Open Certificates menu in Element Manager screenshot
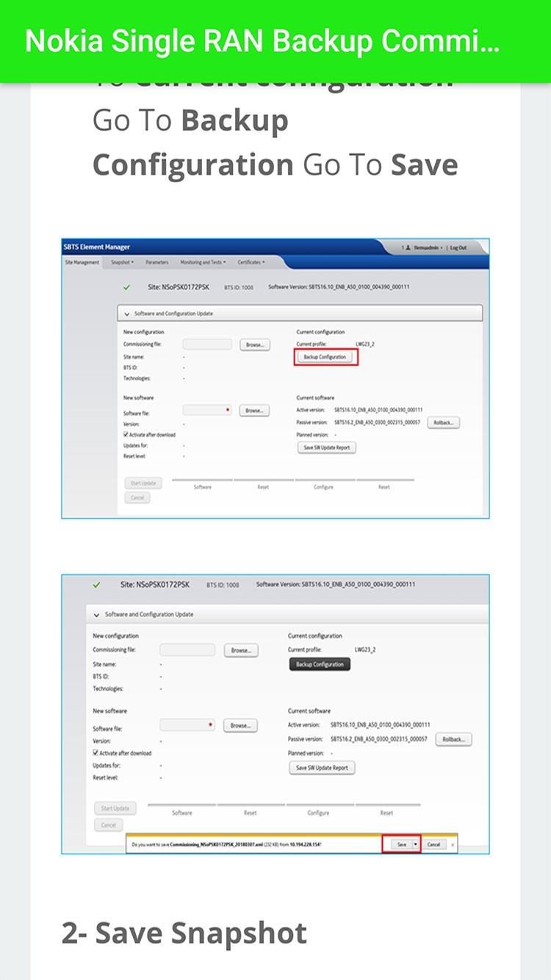This screenshot has height=980, width=551. pos(251,262)
